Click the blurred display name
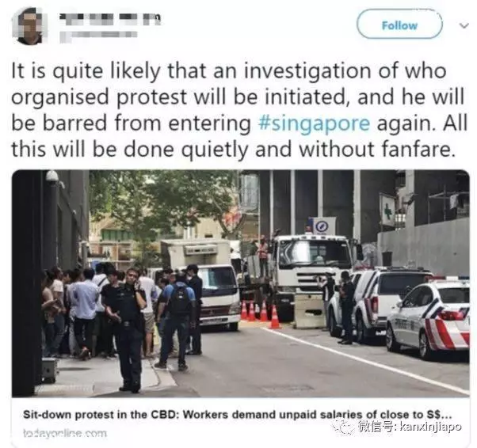 [x=110, y=19]
